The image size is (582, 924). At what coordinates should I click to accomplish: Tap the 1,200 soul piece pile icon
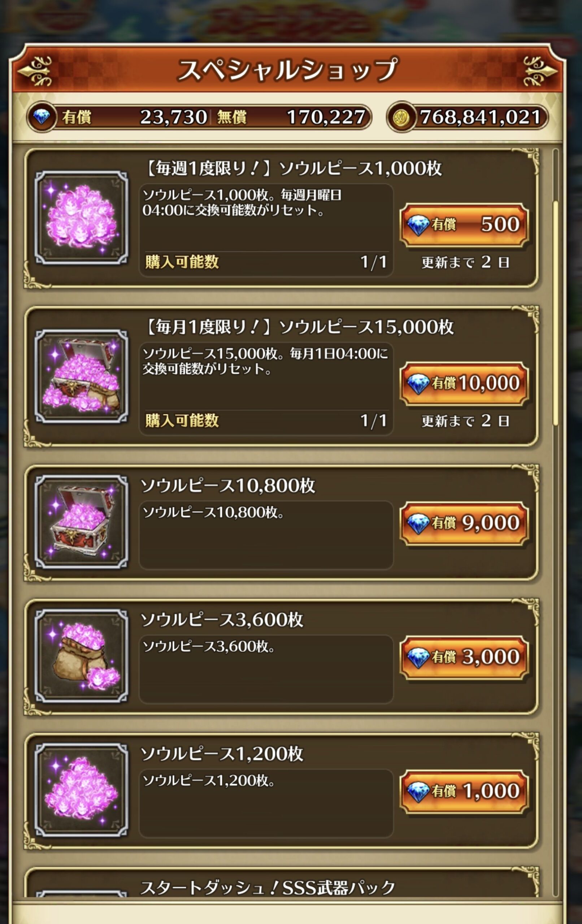click(x=81, y=790)
